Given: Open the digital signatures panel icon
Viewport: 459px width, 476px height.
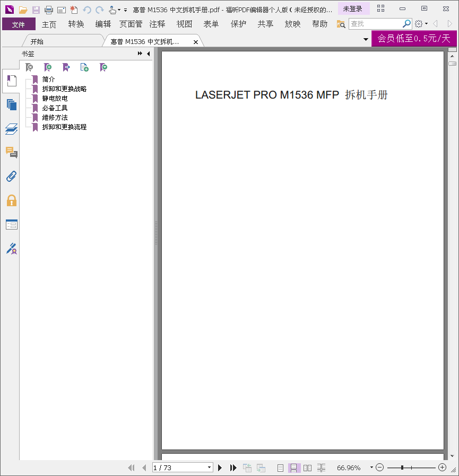Looking at the screenshot, I should pos(12,248).
